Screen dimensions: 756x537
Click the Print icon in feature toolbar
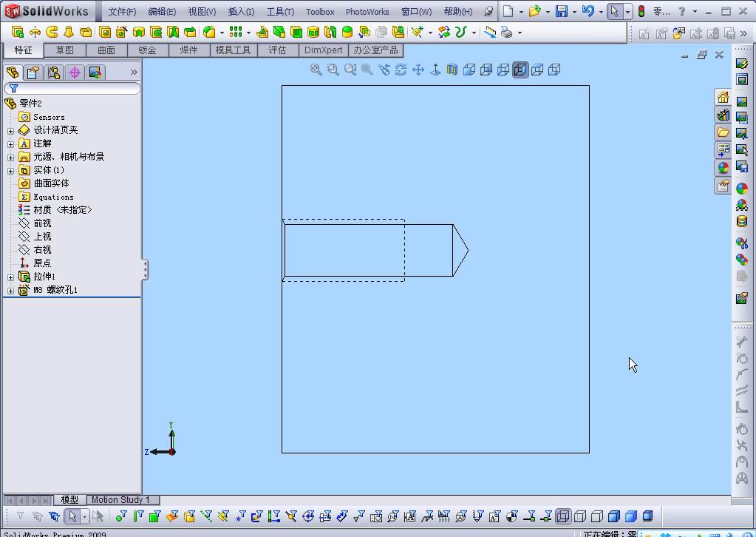click(x=507, y=33)
